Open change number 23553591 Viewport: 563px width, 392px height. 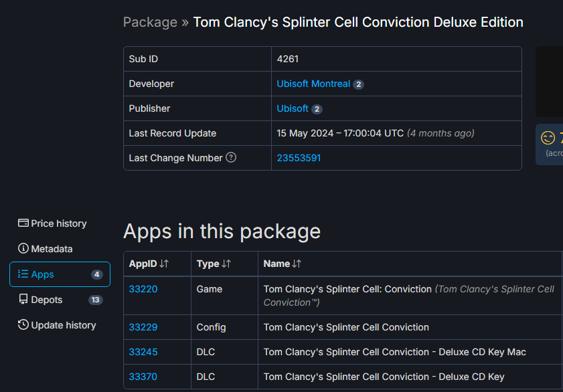click(x=299, y=158)
